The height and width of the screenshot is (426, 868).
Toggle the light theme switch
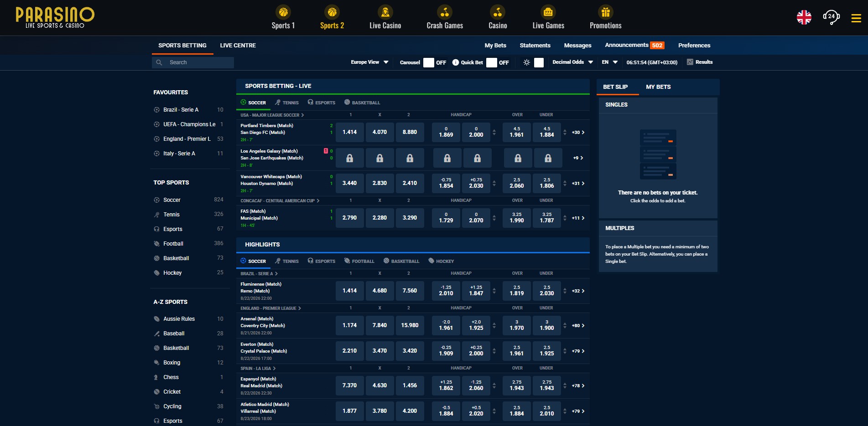539,62
